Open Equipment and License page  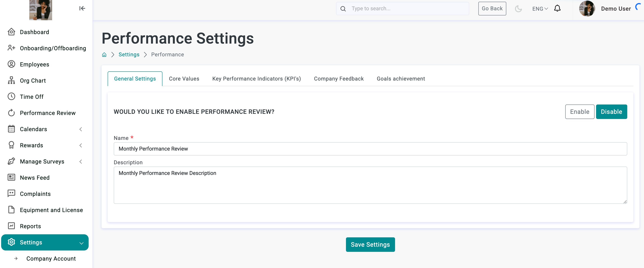click(x=51, y=210)
